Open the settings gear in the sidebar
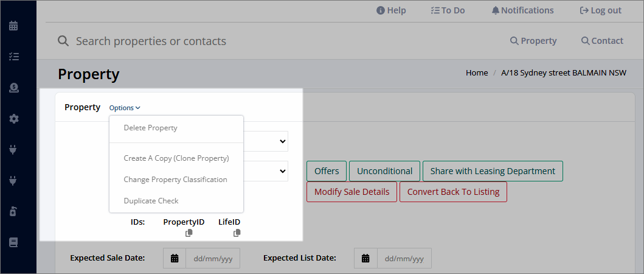Image resolution: width=644 pixels, height=274 pixels. pyautogui.click(x=13, y=119)
